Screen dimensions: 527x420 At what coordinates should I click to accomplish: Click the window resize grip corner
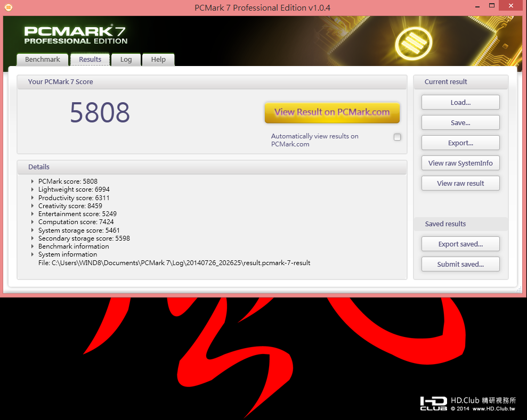[x=518, y=291]
